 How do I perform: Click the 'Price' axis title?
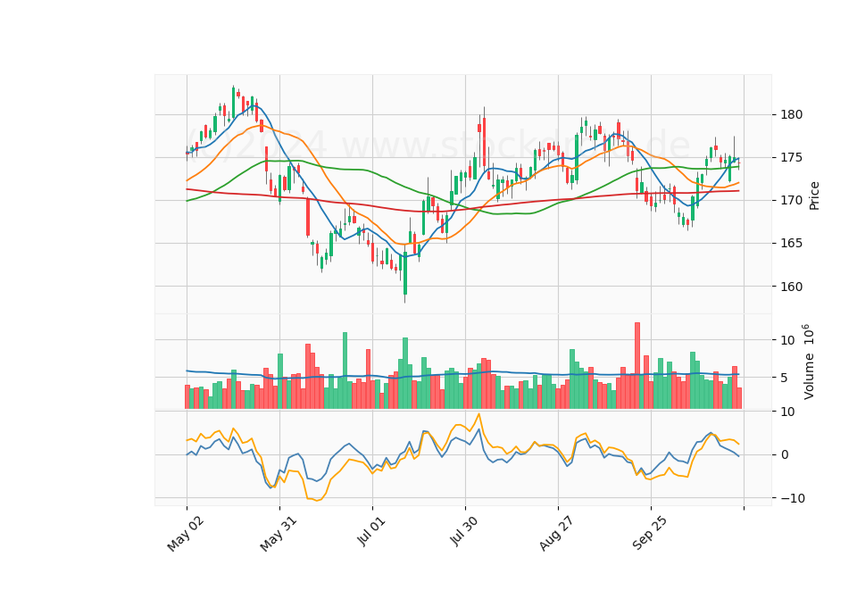(x=814, y=196)
